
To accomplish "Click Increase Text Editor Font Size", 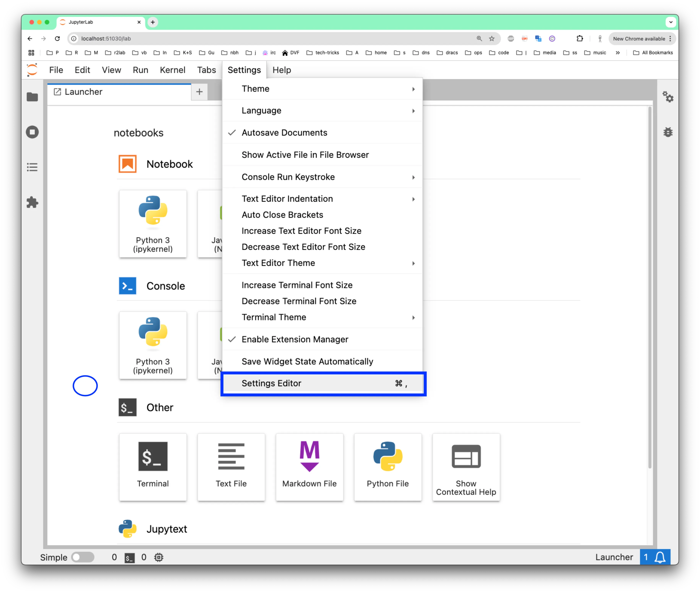I will point(301,231).
